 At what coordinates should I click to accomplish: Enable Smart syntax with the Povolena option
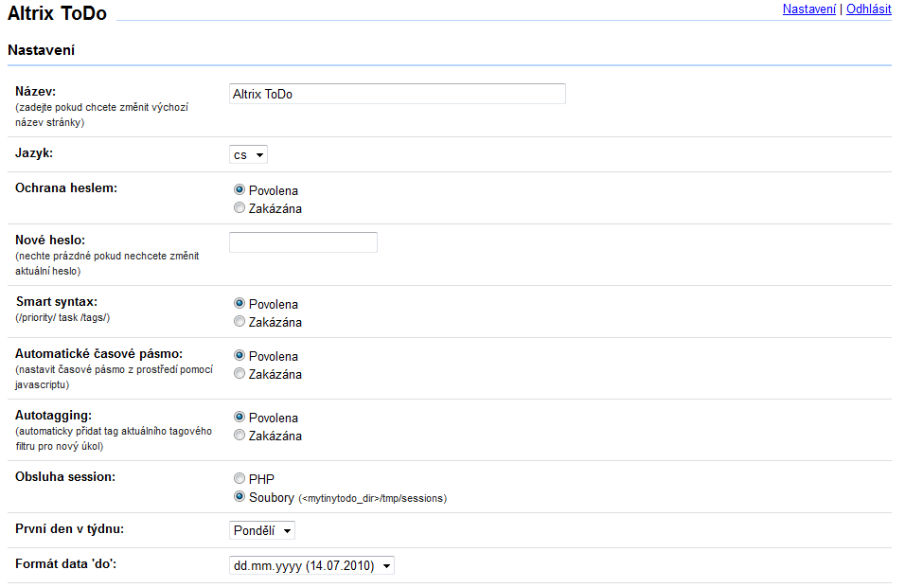point(240,304)
